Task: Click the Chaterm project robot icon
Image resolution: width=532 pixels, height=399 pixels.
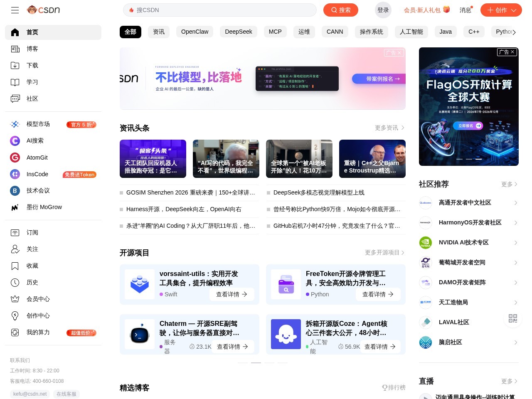Action: click(x=140, y=334)
